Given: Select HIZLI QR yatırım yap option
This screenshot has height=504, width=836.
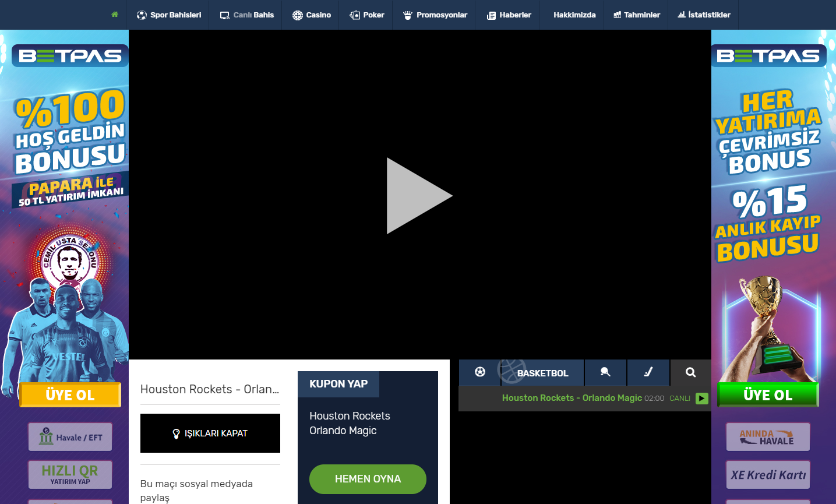Looking at the screenshot, I should click(70, 475).
